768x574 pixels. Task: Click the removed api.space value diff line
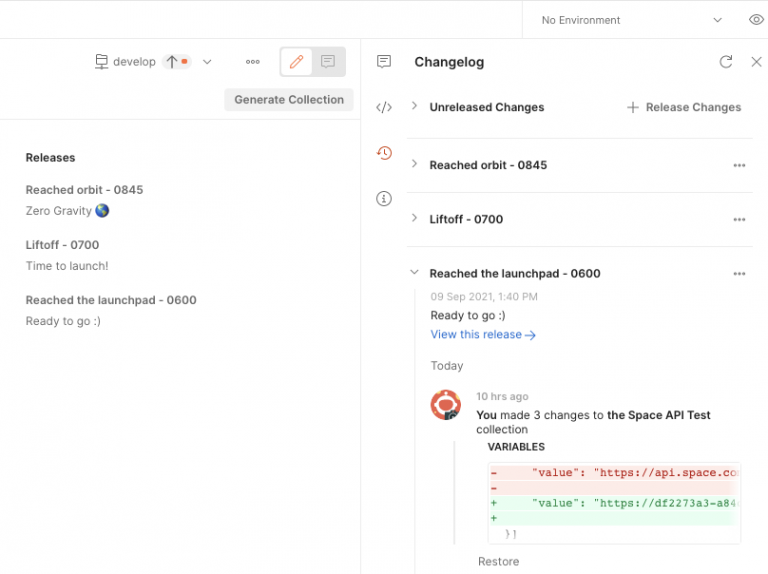click(614, 473)
